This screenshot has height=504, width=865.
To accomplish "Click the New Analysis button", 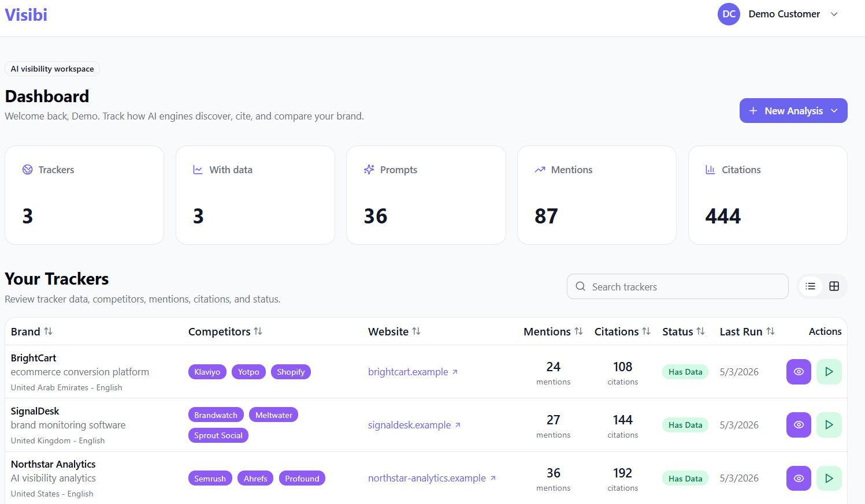I will click(793, 111).
